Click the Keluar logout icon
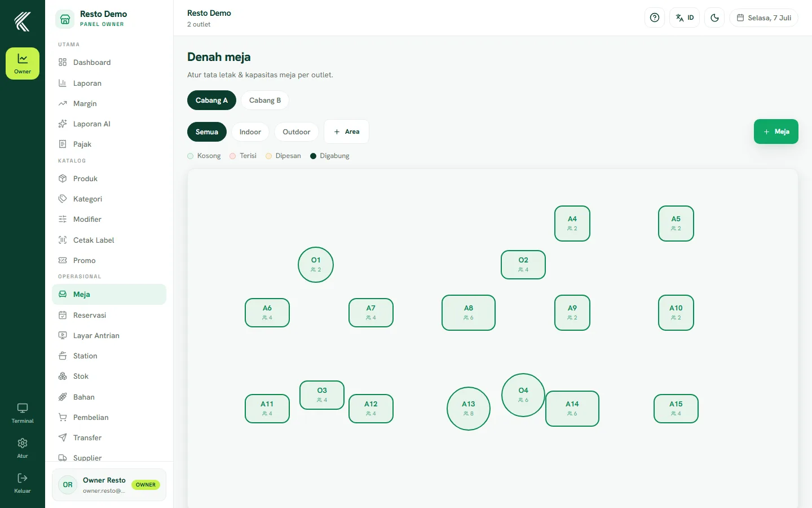Screen dimensions: 812x508 (x=23, y=483)
